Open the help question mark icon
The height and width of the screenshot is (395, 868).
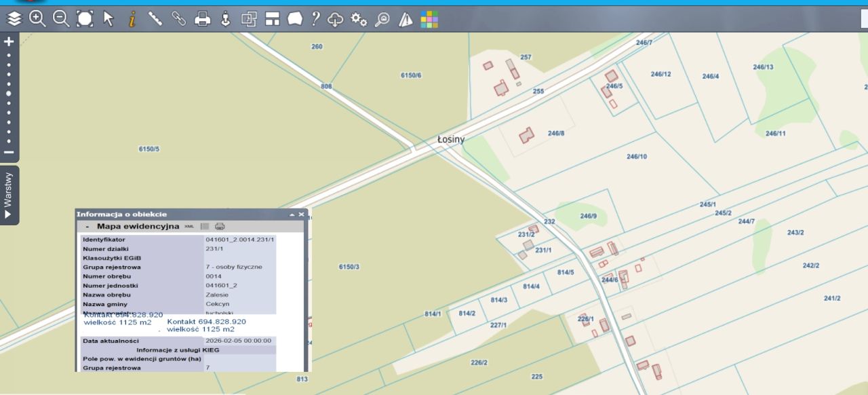[315, 19]
